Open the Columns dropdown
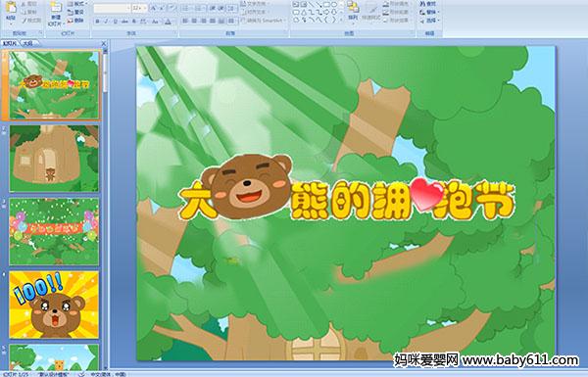Viewport: 588px width, 377px height. tap(232, 21)
